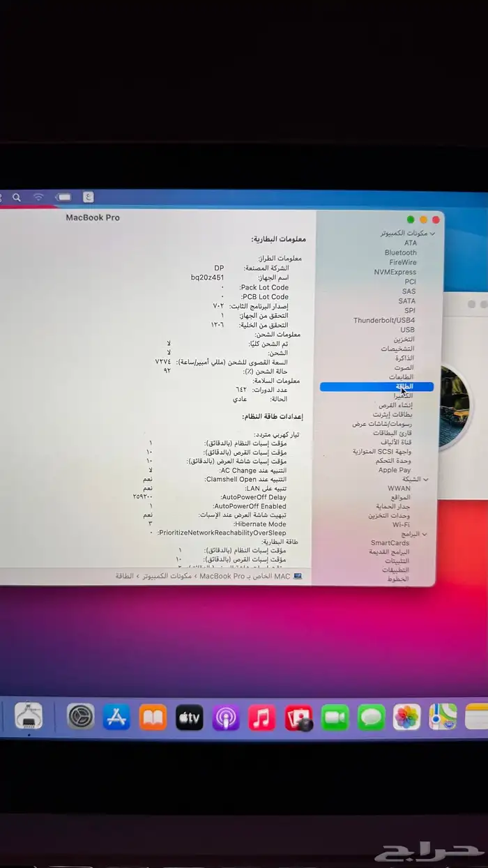Open the Messages app icon
This screenshot has width=488, height=868.
pyautogui.click(x=371, y=717)
